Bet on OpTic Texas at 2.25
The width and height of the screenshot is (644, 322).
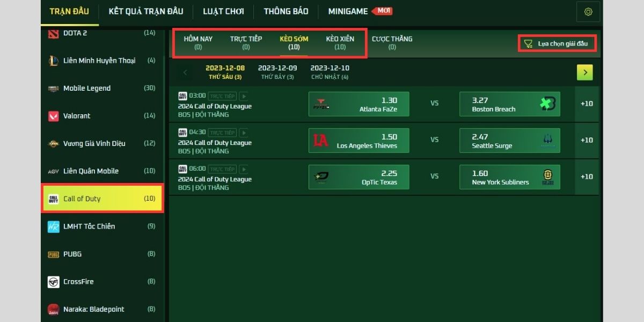point(359,177)
